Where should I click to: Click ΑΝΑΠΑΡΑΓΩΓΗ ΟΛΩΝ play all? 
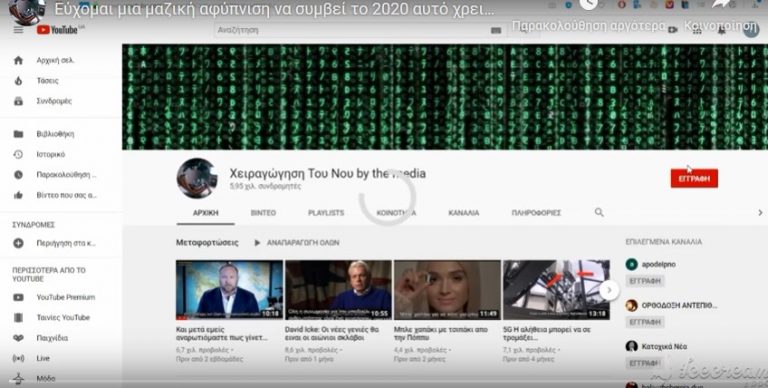[x=297, y=243]
